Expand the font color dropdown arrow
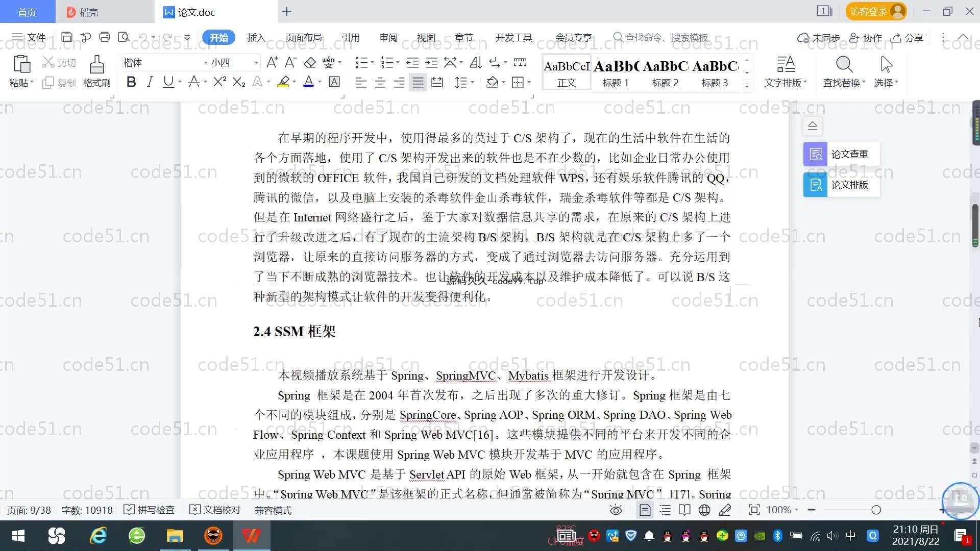980x551 pixels. pos(320,82)
